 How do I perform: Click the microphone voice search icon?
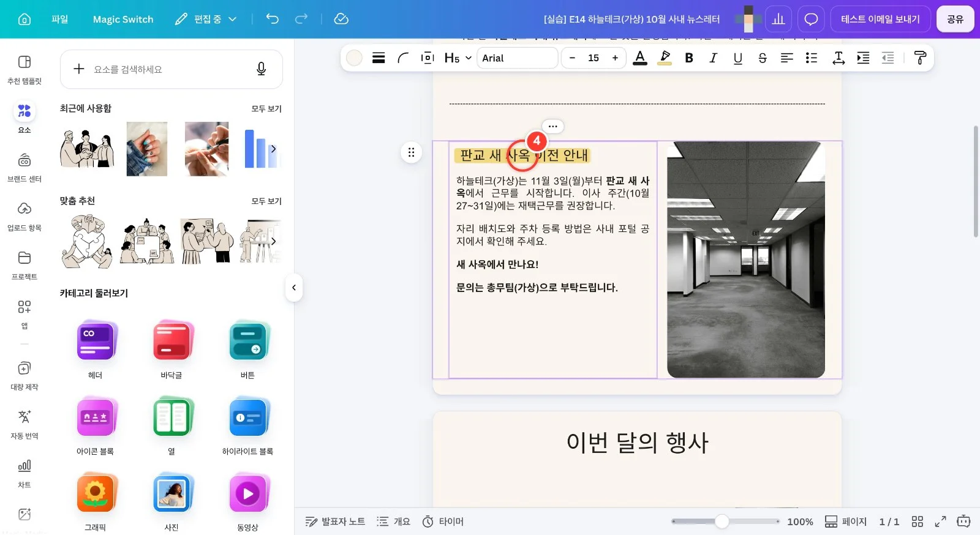click(261, 69)
